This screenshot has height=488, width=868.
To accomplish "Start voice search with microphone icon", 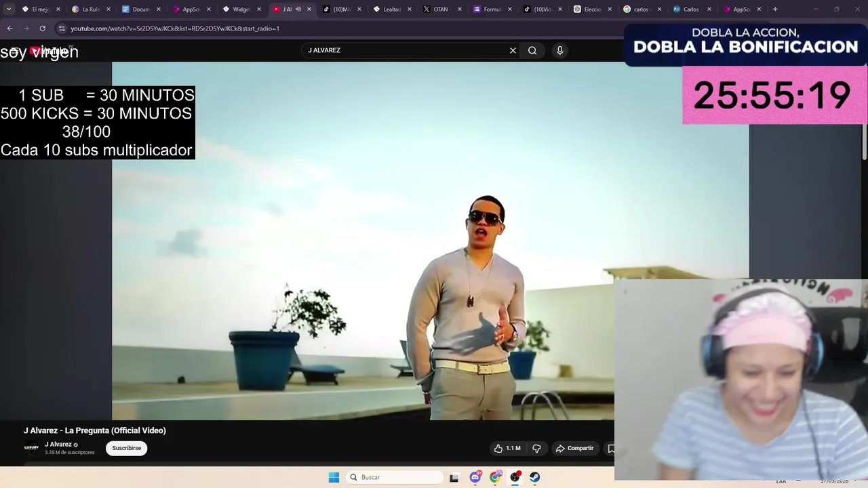I will coord(559,50).
